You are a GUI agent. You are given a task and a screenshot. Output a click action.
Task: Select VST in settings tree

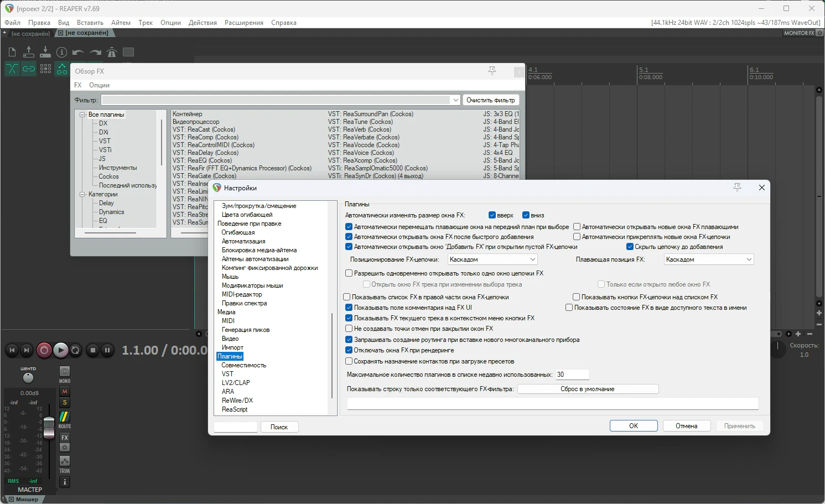point(227,374)
